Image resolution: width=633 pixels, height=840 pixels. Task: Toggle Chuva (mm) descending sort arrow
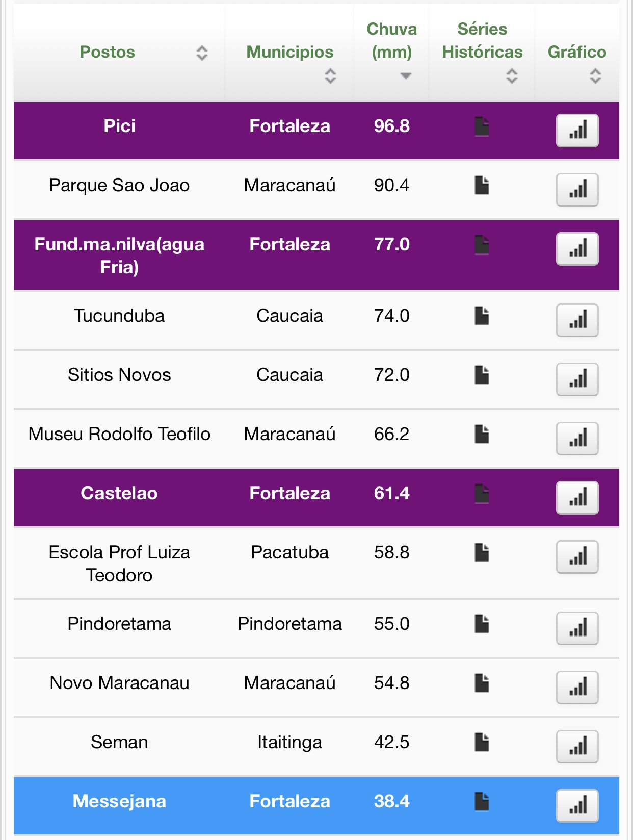406,76
